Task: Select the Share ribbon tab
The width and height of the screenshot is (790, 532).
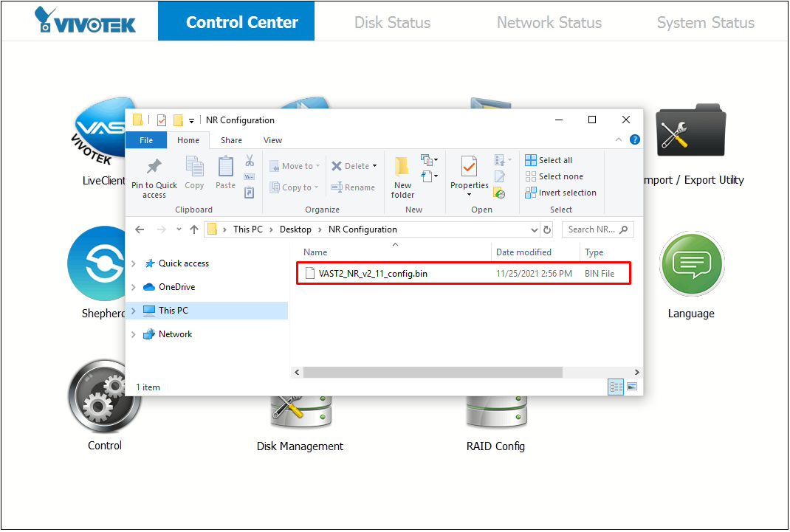Action: click(x=231, y=140)
